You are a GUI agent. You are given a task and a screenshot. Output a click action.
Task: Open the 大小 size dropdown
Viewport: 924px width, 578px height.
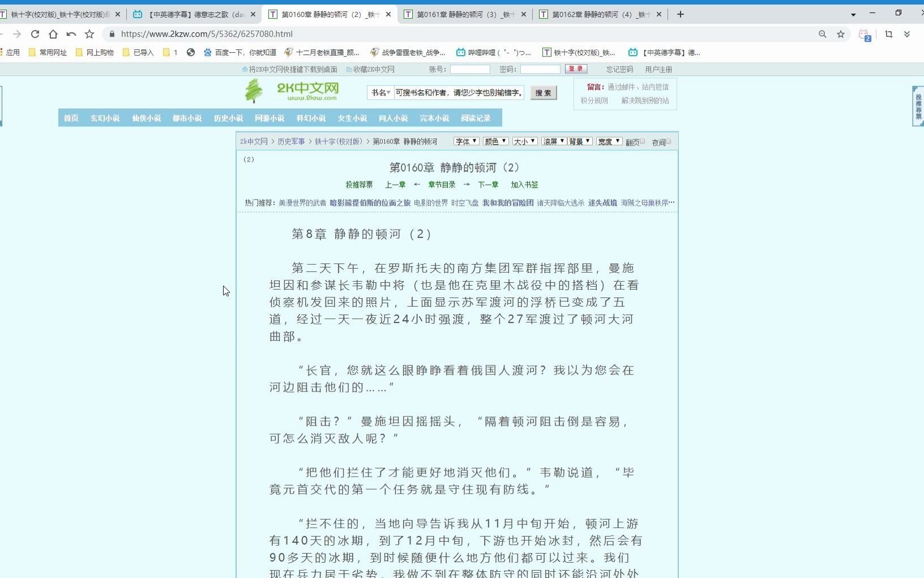[x=525, y=141]
